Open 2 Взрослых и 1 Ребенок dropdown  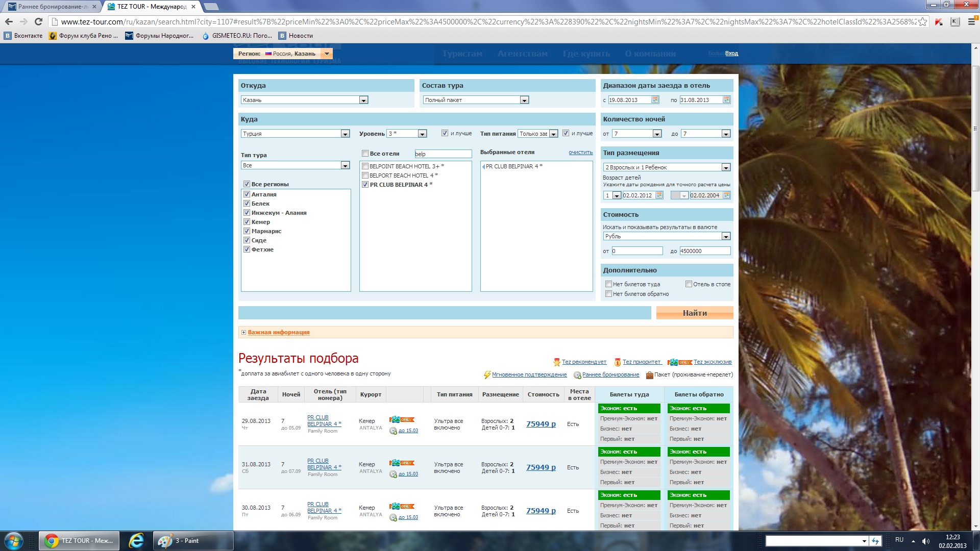[667, 167]
